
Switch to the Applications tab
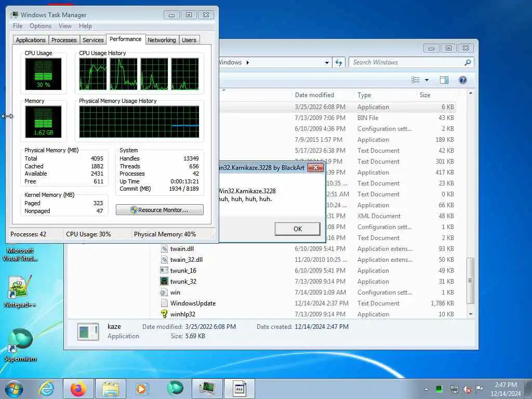click(x=31, y=40)
